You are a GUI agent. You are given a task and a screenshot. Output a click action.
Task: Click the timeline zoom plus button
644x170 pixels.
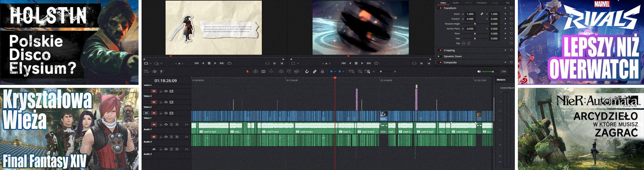(x=395, y=71)
